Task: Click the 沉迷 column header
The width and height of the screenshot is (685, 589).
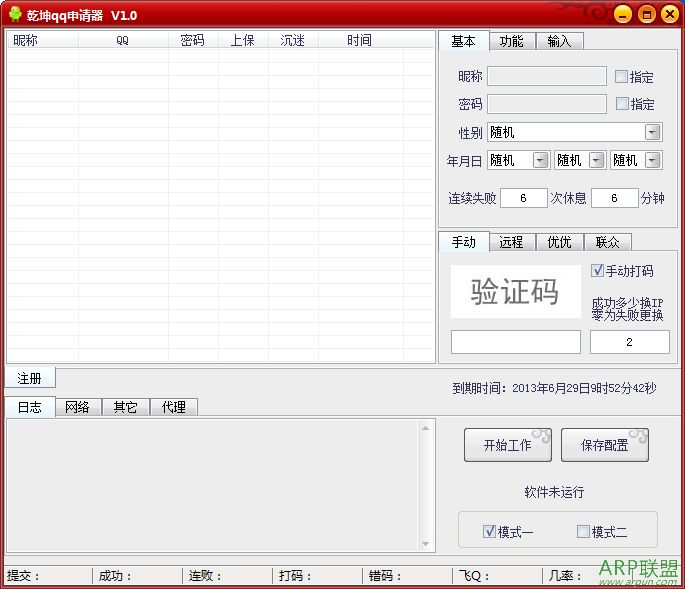Action: point(293,40)
